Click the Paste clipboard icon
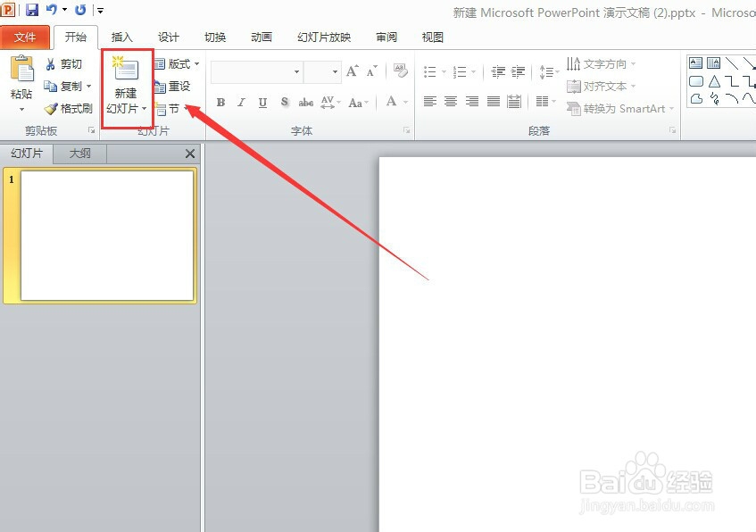Image resolution: width=756 pixels, height=532 pixels. coord(22,69)
